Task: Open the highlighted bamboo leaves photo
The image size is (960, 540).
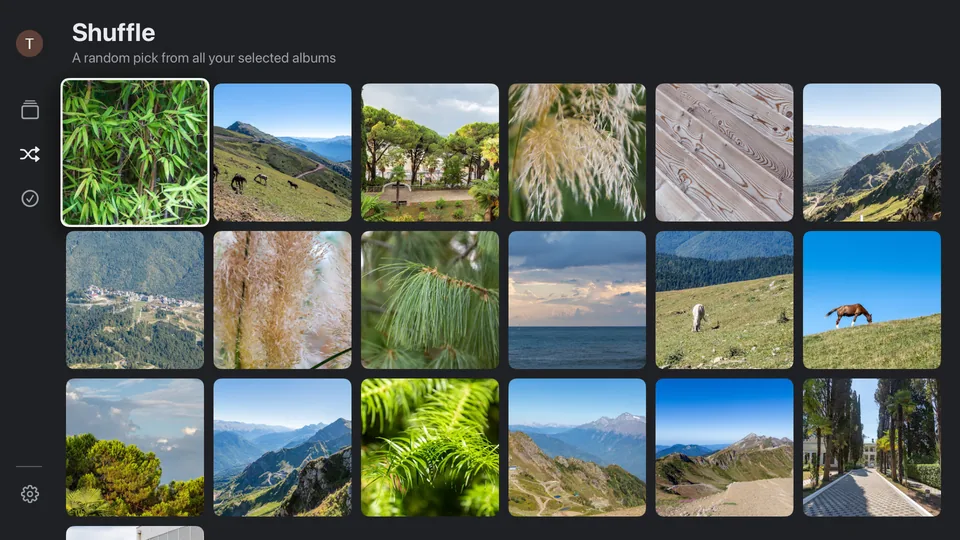Action: pyautogui.click(x=135, y=152)
